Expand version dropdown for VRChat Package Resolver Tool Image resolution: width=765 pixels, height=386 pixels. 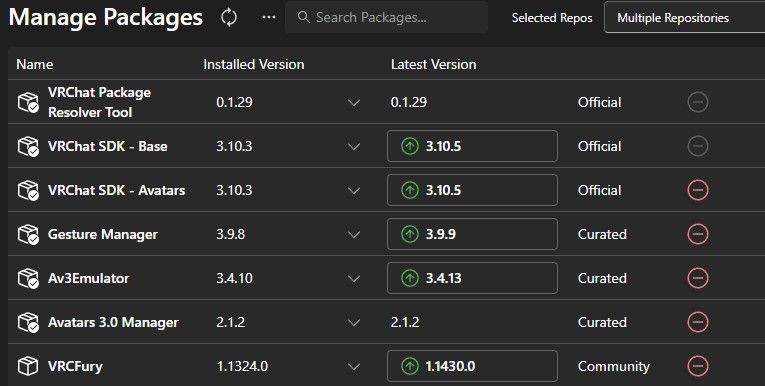354,102
